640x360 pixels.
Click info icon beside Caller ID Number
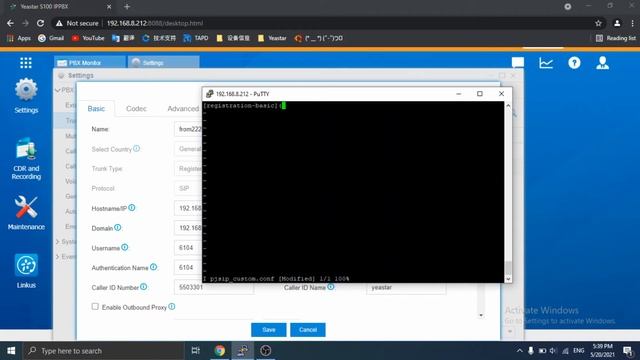144,287
